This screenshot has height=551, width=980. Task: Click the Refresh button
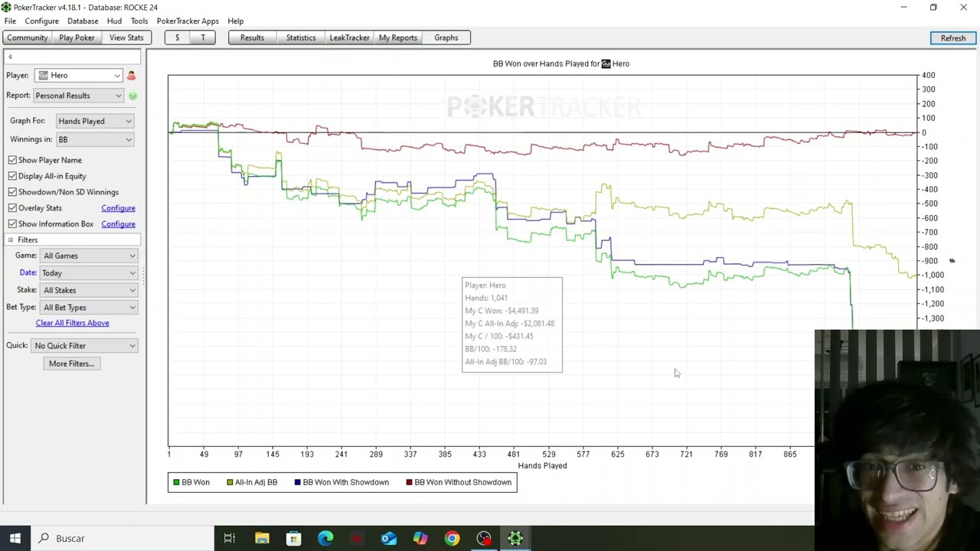pyautogui.click(x=953, y=38)
